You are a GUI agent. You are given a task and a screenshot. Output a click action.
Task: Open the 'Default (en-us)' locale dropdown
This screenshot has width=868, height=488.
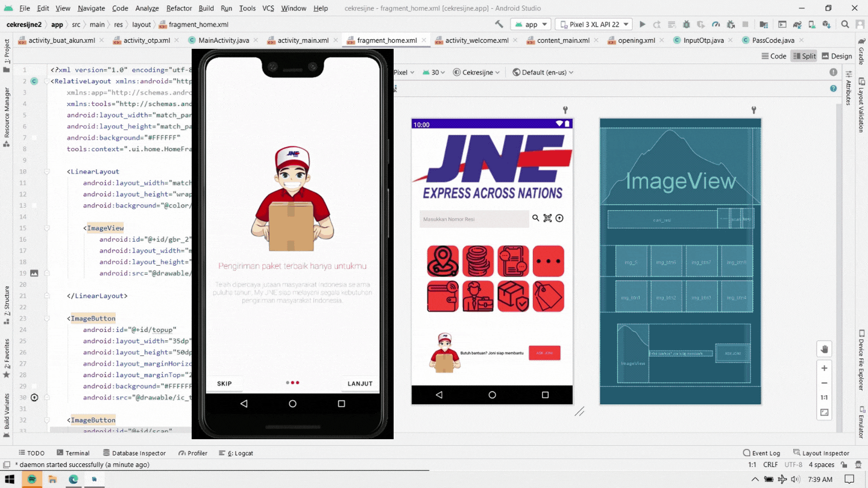point(542,72)
